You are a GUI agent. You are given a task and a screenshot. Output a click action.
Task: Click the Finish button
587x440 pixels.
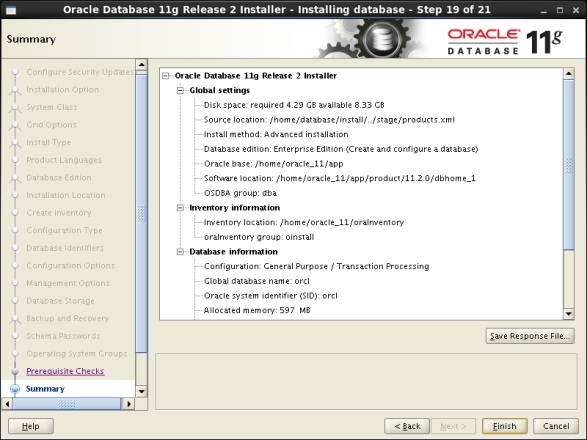click(504, 426)
